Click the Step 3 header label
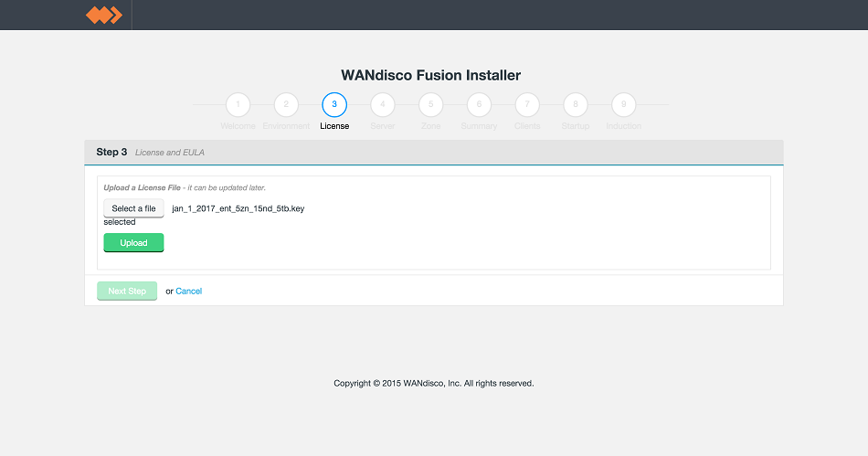The image size is (868, 456). [111, 153]
